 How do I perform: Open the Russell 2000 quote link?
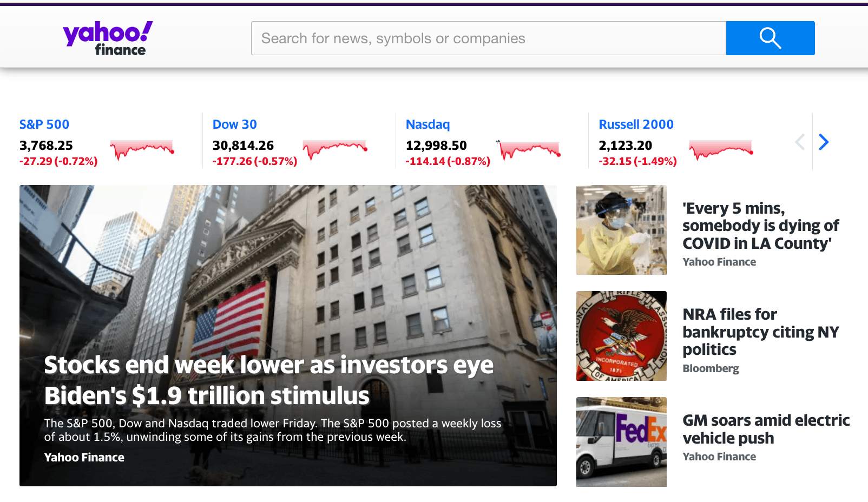(x=636, y=124)
